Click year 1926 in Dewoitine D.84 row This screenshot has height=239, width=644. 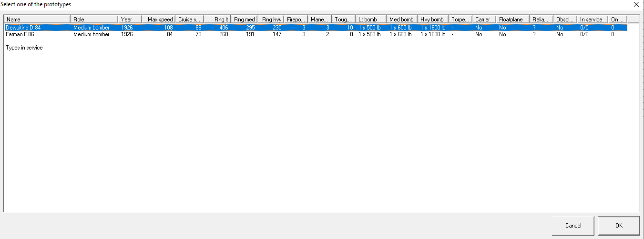(x=127, y=28)
